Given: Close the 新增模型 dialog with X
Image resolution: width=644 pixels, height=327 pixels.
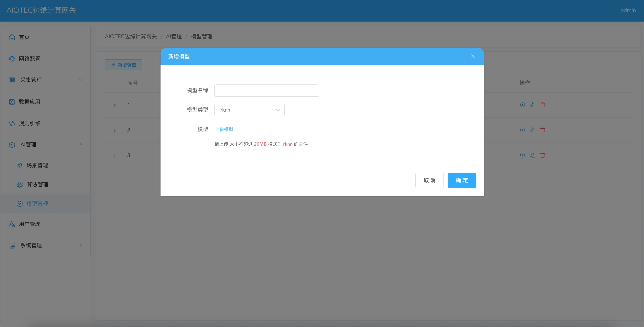Looking at the screenshot, I should tap(473, 57).
